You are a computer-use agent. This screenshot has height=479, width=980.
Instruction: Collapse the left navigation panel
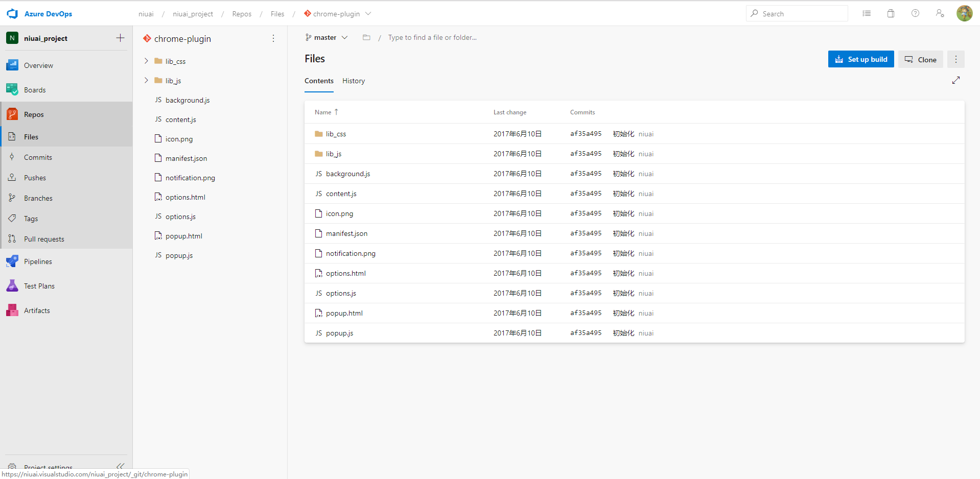pyautogui.click(x=121, y=466)
